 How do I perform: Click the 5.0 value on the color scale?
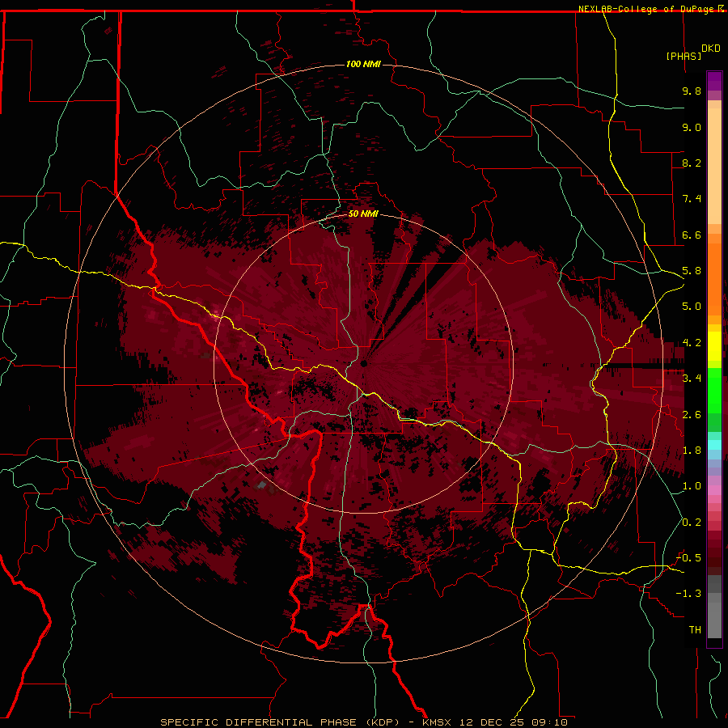[692, 307]
